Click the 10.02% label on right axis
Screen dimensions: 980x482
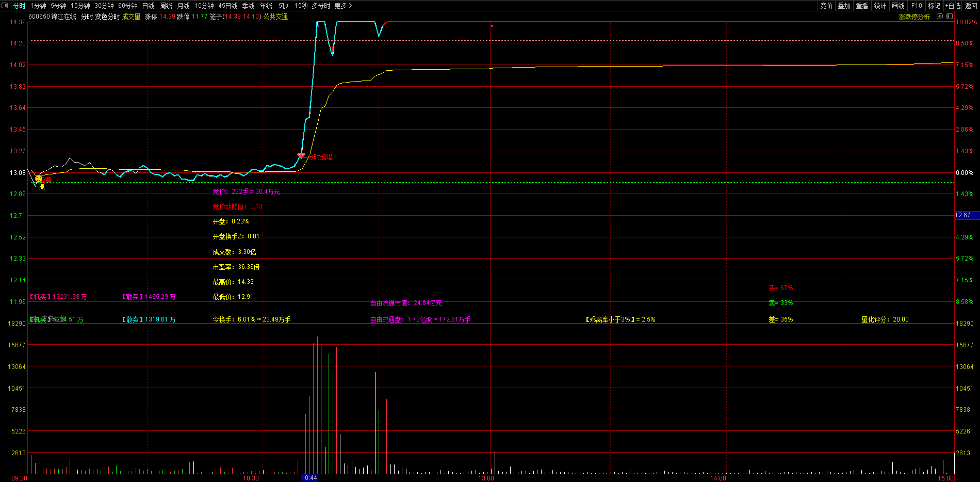tap(967, 22)
